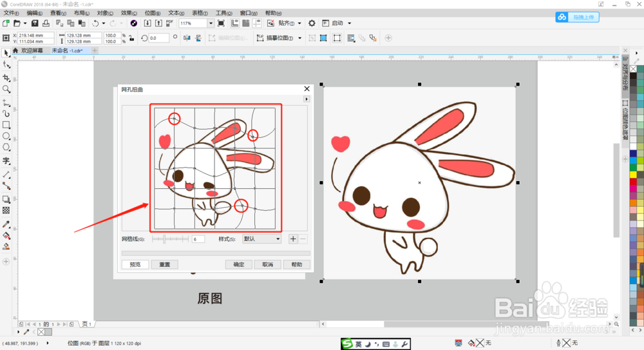Screen dimensions: 644x350
Task: Click 重置 to reset the mesh
Action: [x=164, y=264]
